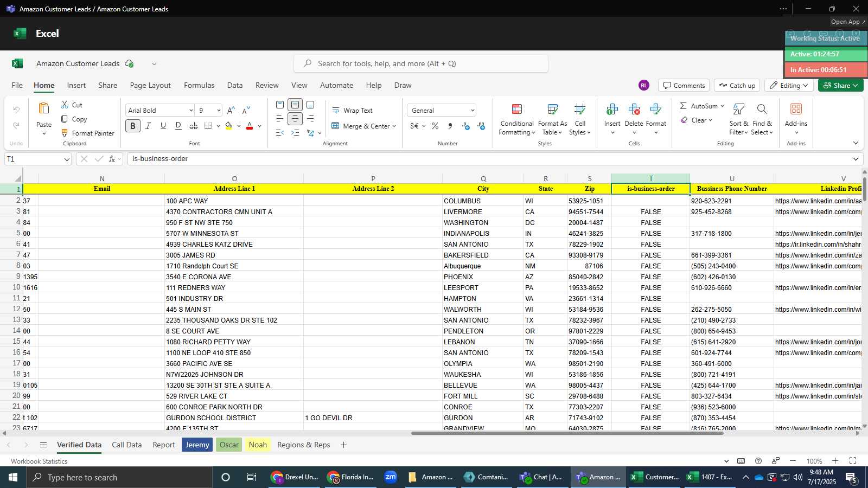Click the search for tools box
The image size is (868, 488).
click(x=421, y=64)
